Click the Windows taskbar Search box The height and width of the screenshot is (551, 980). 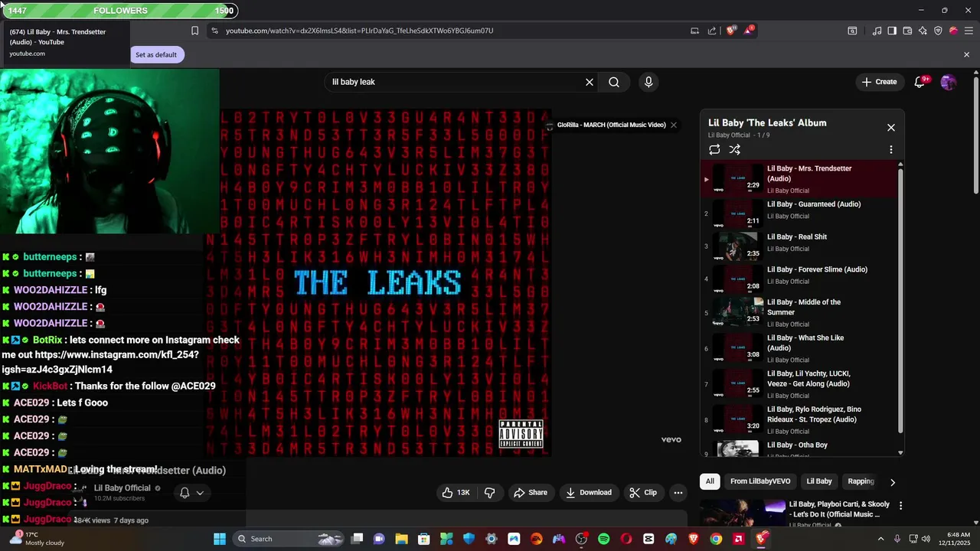coord(288,539)
